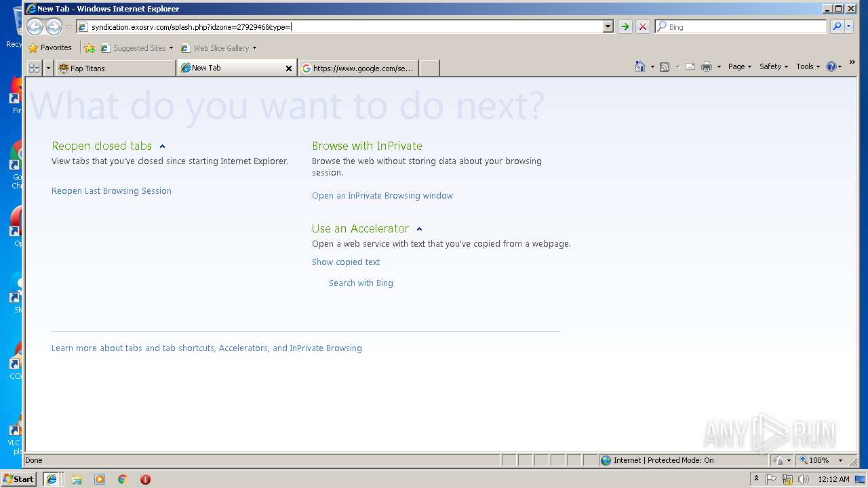Click the Print icon
Image resolution: width=868 pixels, height=488 pixels.
(x=707, y=66)
